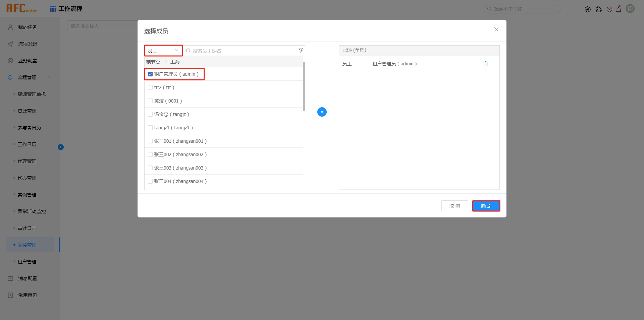Select the 流程发起 paper plane icon
644x320 pixels.
[10, 44]
